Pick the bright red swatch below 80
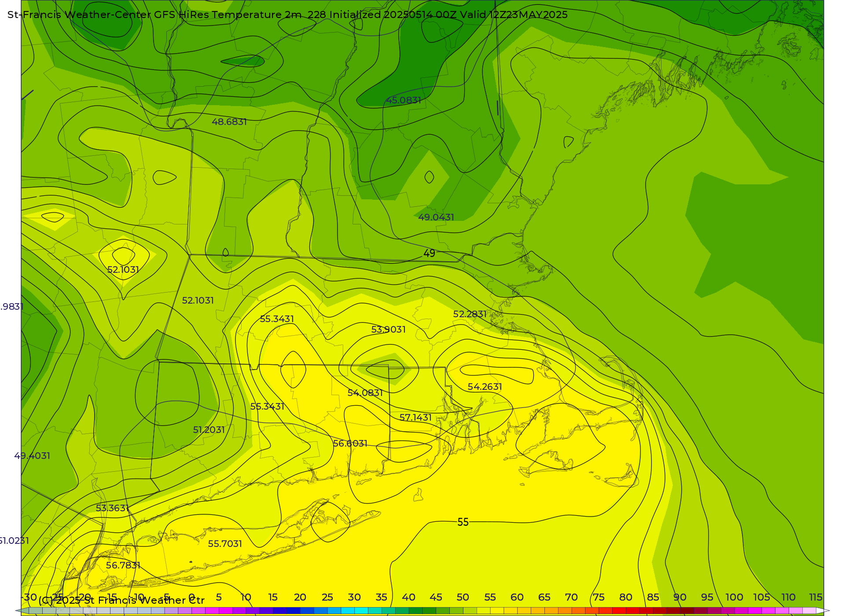The width and height of the screenshot is (845, 616). (619, 611)
